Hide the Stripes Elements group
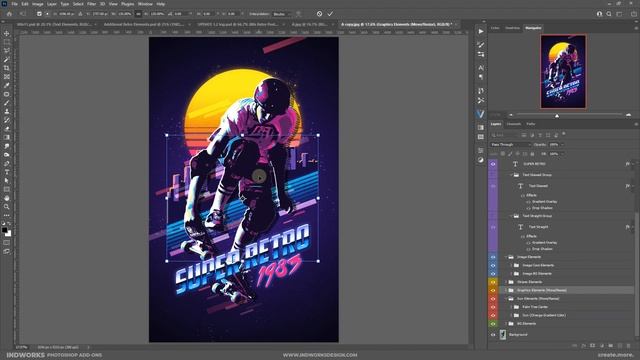Screen dimensions: 640x360 [493, 282]
